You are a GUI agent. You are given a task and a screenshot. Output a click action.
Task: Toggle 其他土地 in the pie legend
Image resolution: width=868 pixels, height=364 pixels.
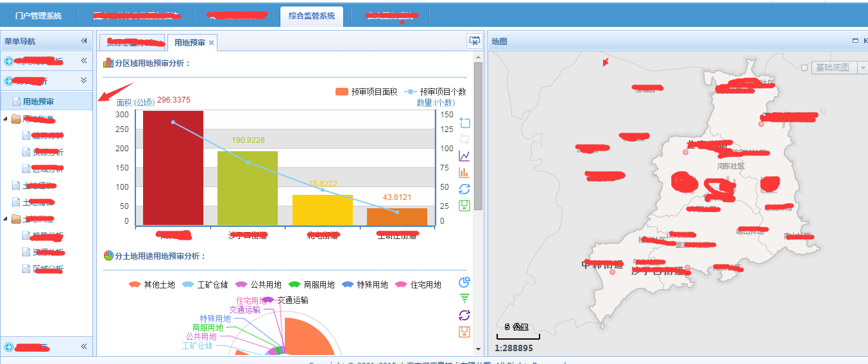[x=151, y=285]
